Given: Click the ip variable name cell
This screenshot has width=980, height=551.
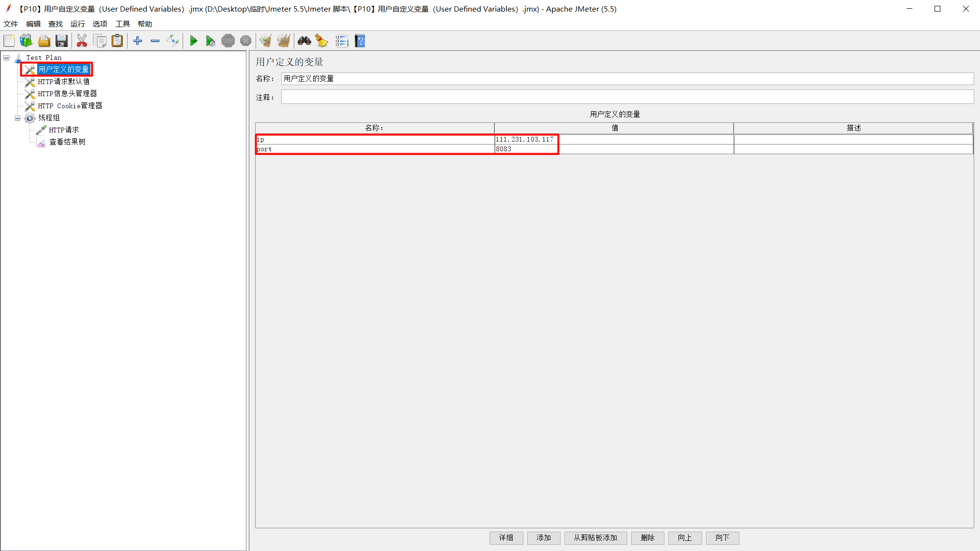Looking at the screenshot, I should (x=375, y=140).
